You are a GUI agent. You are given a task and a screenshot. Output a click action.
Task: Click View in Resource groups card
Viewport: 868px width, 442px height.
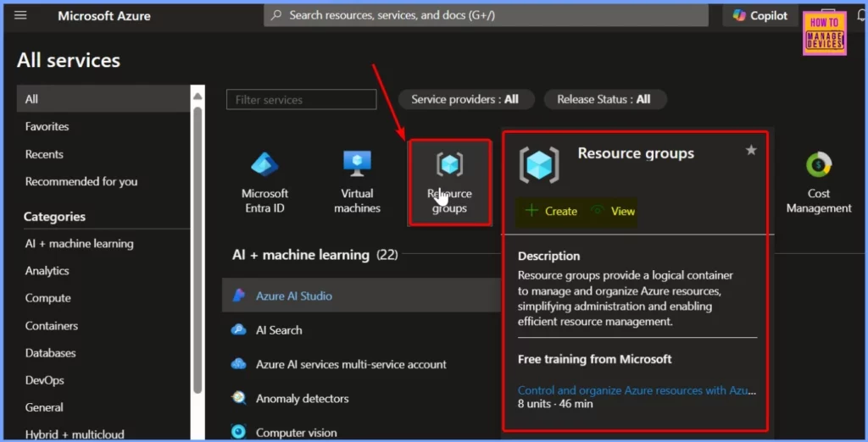click(613, 211)
